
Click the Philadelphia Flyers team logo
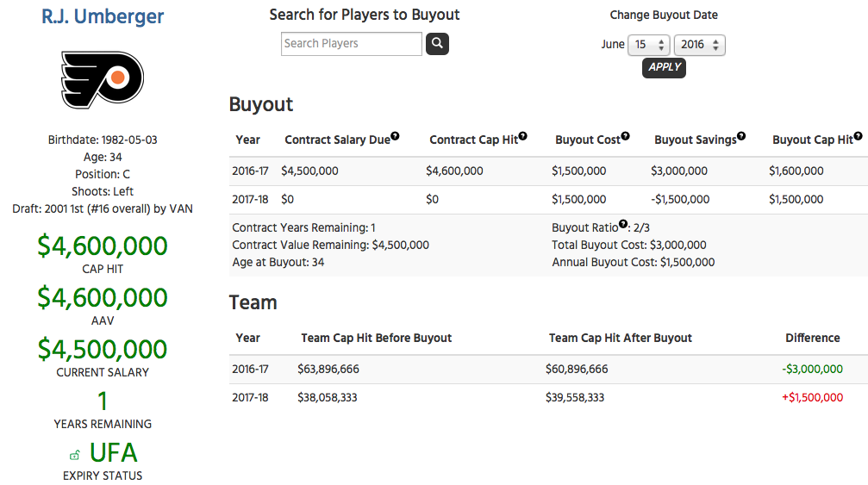[x=103, y=79]
